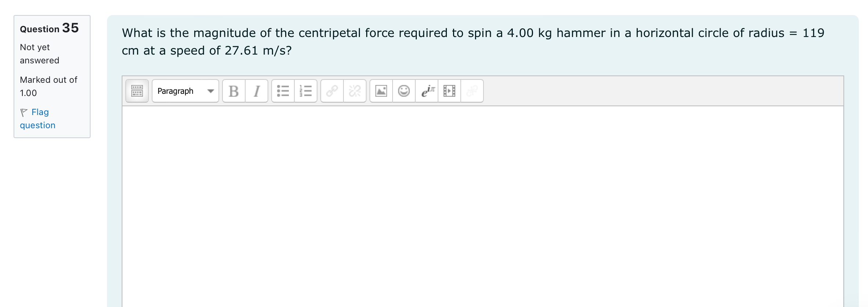Screen dimensions: 868x307
Task: Insert an image into the answer
Action: point(381,91)
